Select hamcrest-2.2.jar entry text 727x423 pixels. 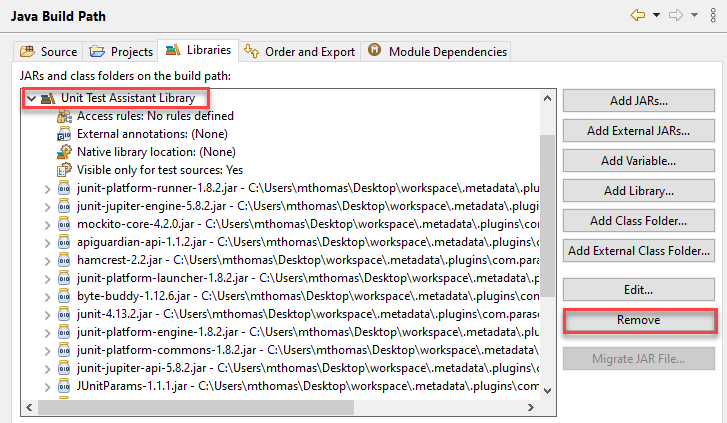pos(308,260)
